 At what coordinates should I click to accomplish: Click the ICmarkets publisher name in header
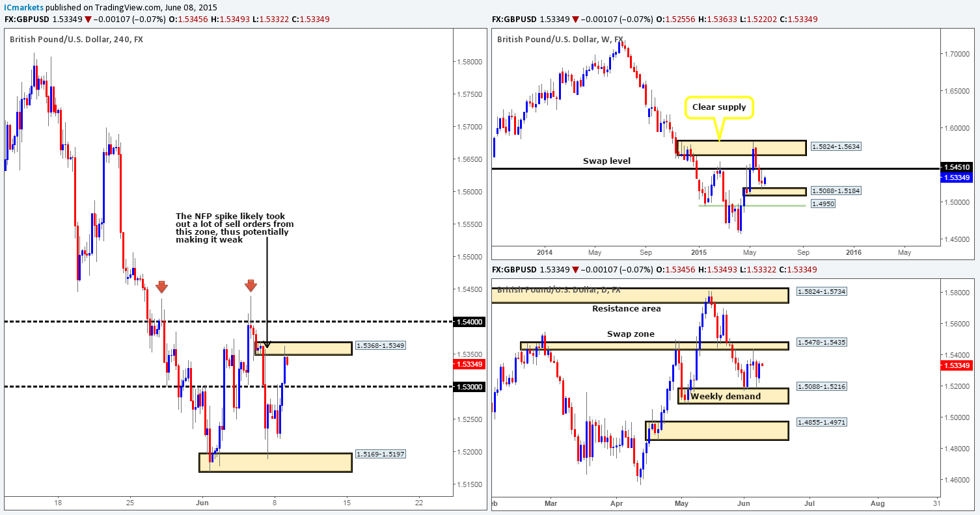(23, 7)
